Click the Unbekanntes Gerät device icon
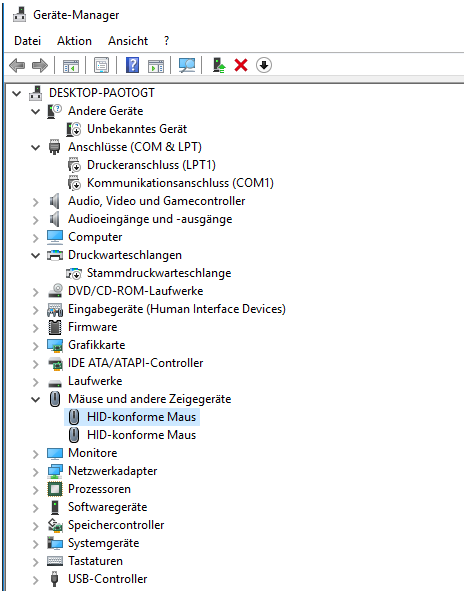464x612 pixels. (x=73, y=129)
